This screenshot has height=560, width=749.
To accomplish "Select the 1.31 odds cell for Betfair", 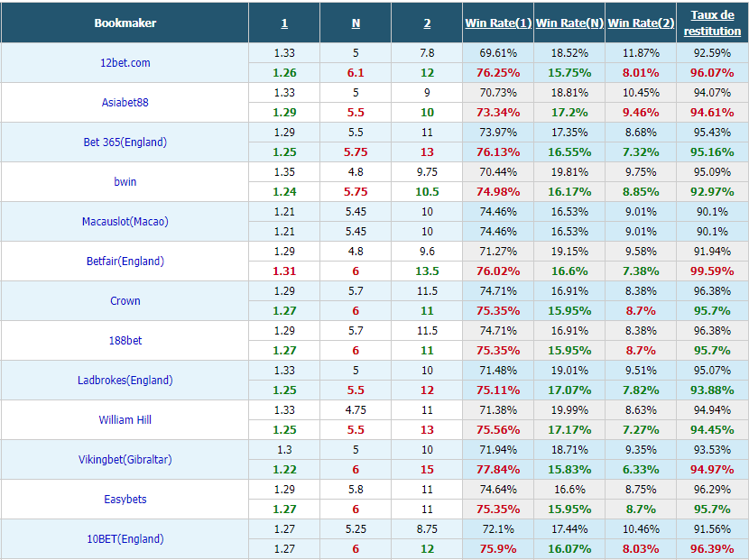I will tap(284, 271).
